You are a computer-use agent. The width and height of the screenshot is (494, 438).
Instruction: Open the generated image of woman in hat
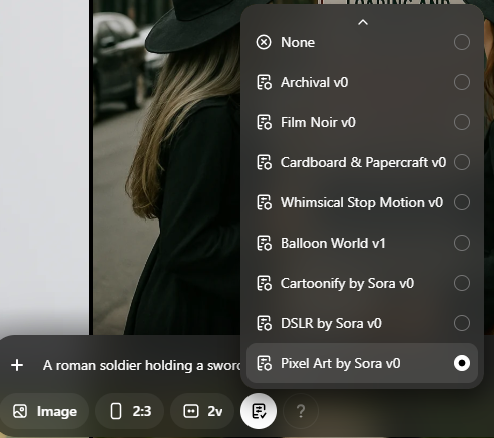point(166,167)
